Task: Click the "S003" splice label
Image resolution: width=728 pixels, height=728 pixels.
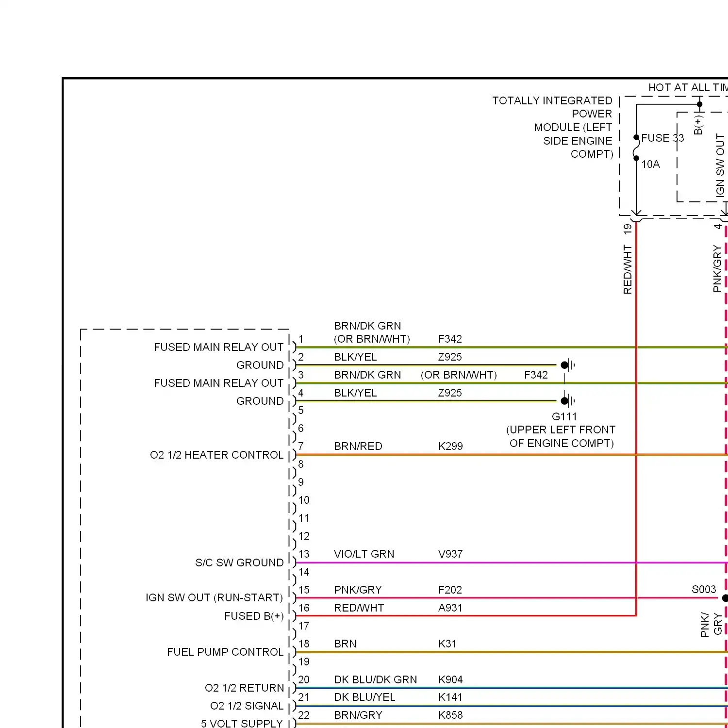Action: coord(704,589)
